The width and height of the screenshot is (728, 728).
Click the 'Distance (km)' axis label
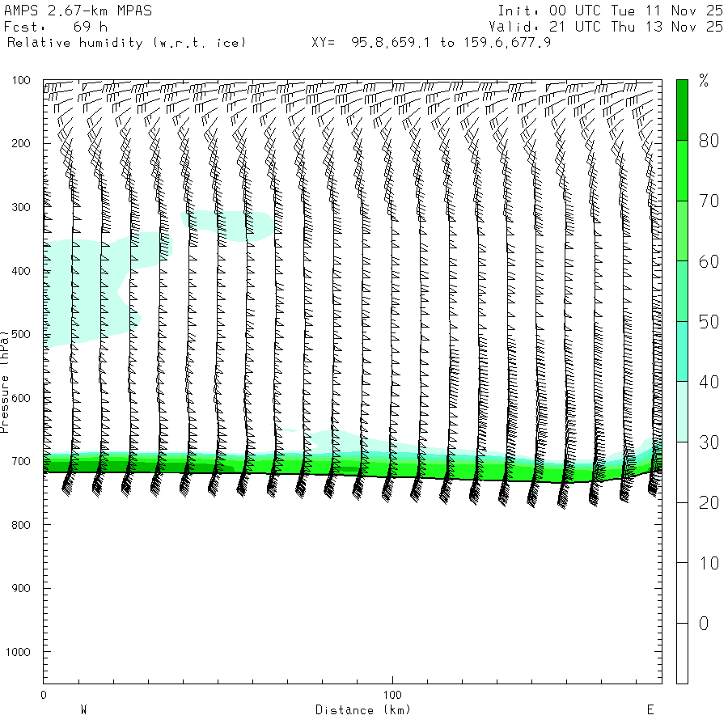[x=363, y=710]
